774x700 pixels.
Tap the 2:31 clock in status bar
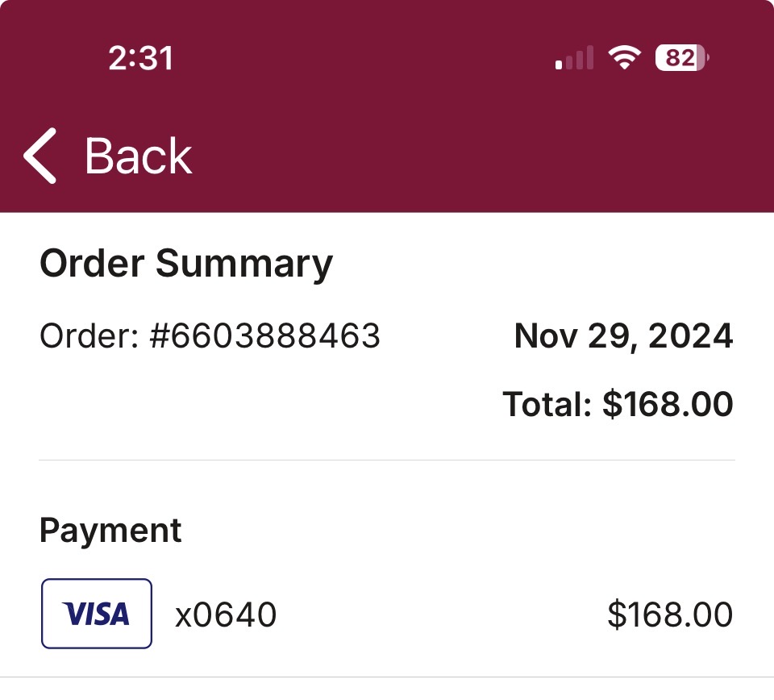[140, 58]
